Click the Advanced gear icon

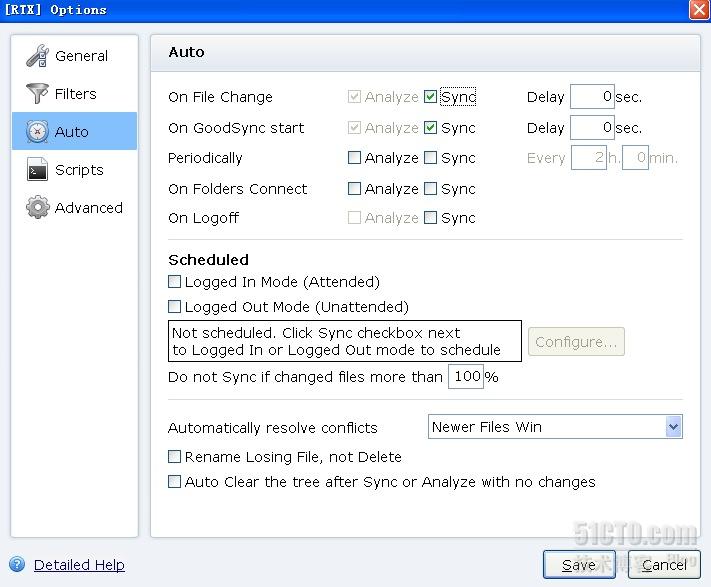click(37, 207)
